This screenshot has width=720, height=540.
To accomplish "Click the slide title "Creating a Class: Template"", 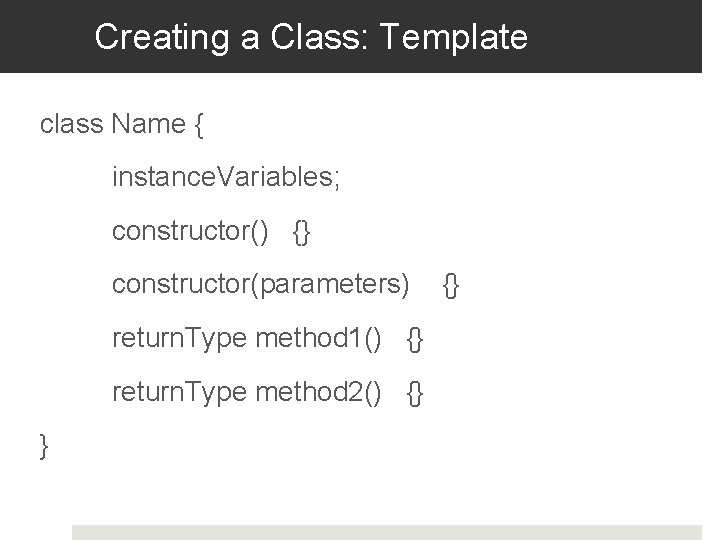I will point(310,37).
